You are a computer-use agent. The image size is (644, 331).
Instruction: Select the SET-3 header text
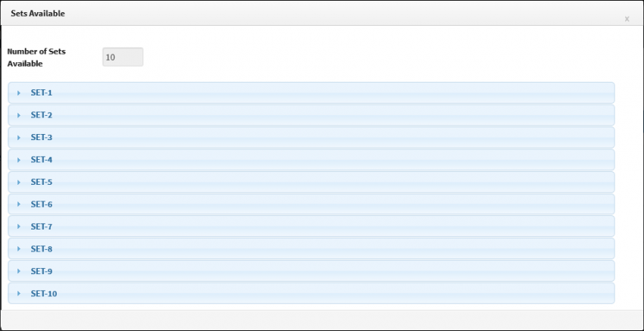42,137
